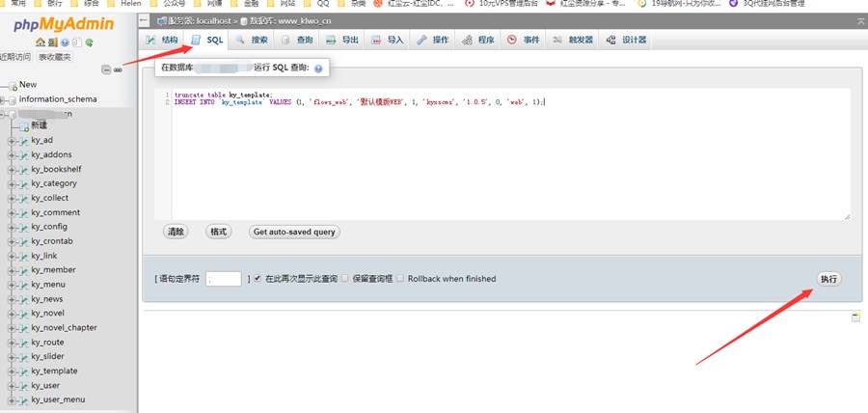Screen dimensions: 868x413
Task: Expand the ky_user_menu table node
Action: tap(11, 400)
